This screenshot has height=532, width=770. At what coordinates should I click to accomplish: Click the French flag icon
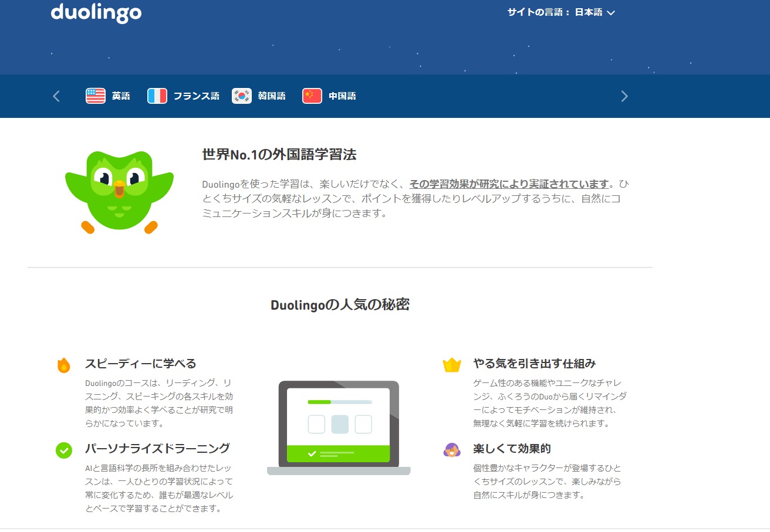157,96
